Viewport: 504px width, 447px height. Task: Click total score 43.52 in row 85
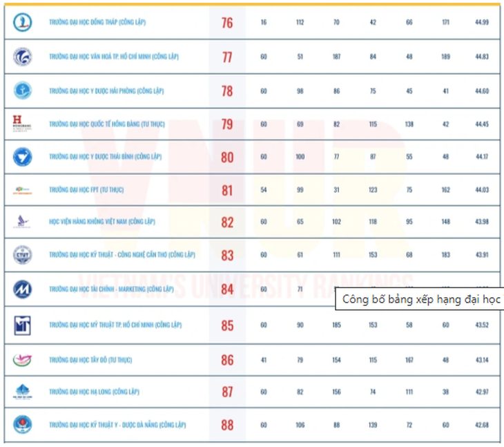pyautogui.click(x=482, y=325)
